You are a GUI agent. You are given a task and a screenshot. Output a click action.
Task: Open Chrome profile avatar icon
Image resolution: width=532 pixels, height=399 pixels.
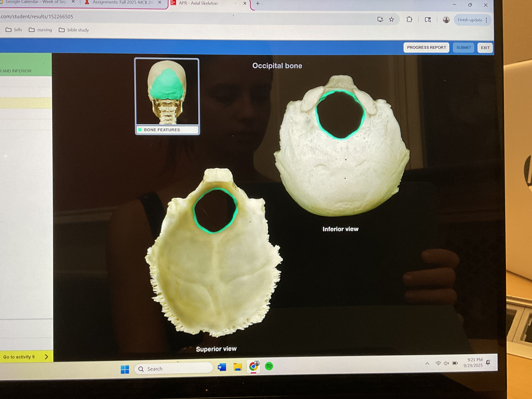[x=446, y=20]
